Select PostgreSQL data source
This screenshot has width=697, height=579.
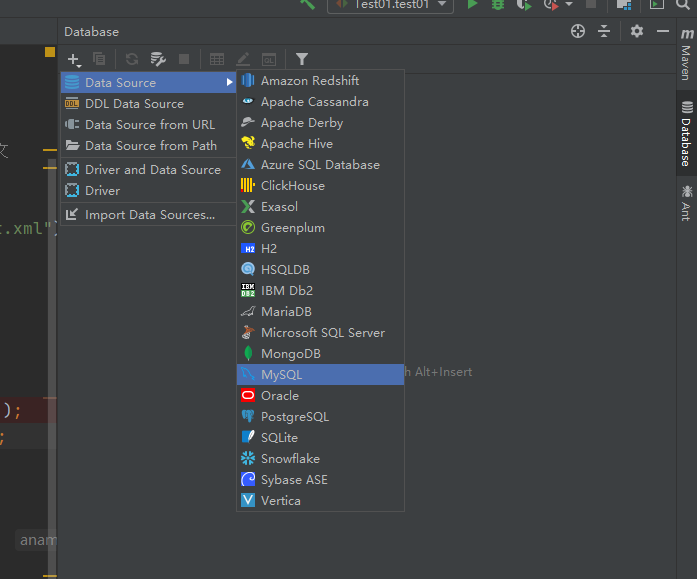[x=320, y=416]
